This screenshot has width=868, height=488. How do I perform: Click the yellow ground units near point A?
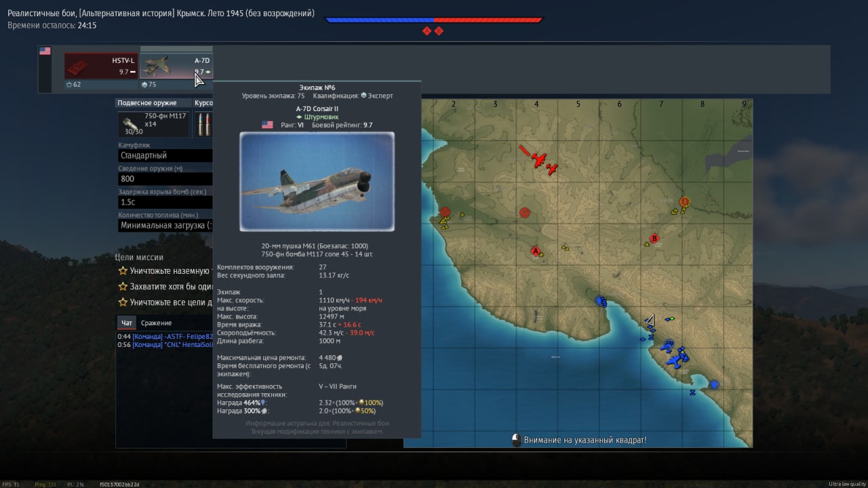tap(540, 254)
